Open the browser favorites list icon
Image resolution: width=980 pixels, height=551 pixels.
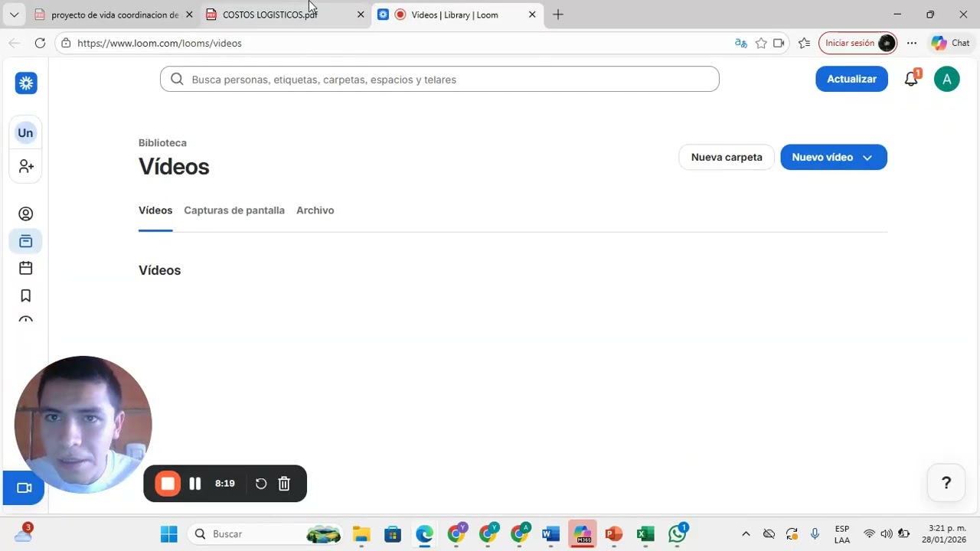point(804,43)
